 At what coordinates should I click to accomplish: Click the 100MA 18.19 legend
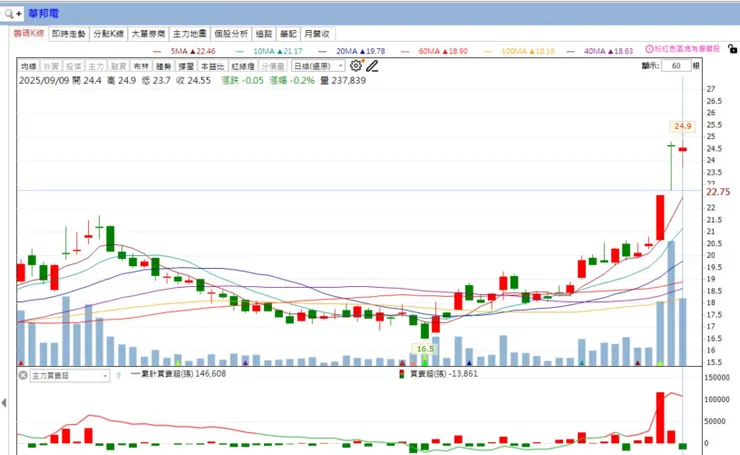[519, 51]
